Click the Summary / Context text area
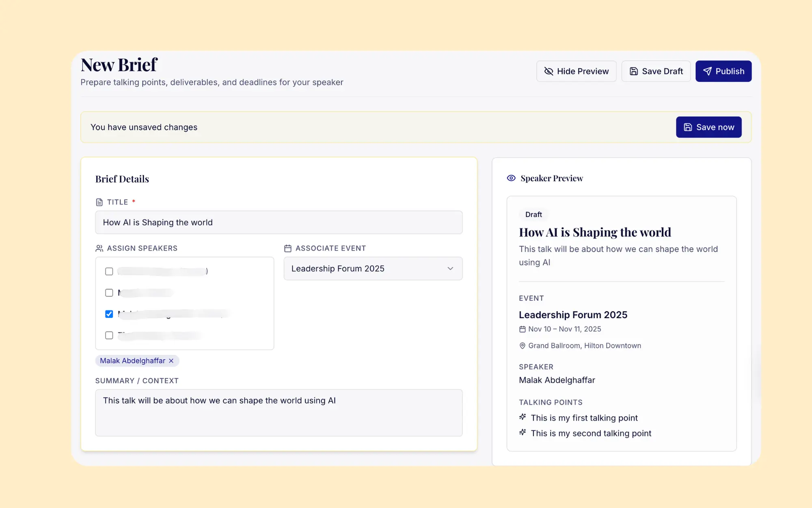Image resolution: width=812 pixels, height=508 pixels. tap(279, 413)
